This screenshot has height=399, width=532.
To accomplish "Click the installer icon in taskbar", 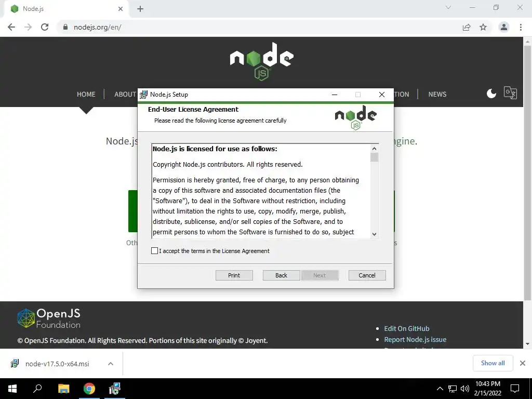I will click(x=115, y=389).
